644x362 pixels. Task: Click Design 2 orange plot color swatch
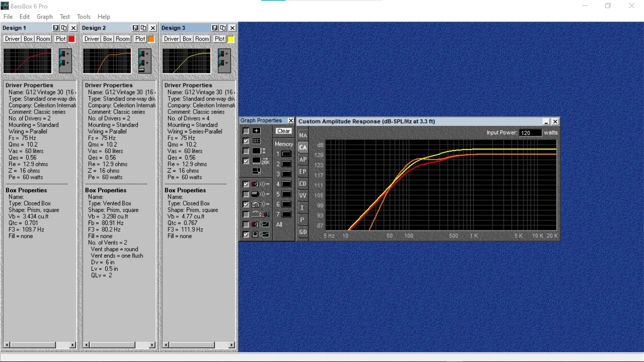[151, 39]
